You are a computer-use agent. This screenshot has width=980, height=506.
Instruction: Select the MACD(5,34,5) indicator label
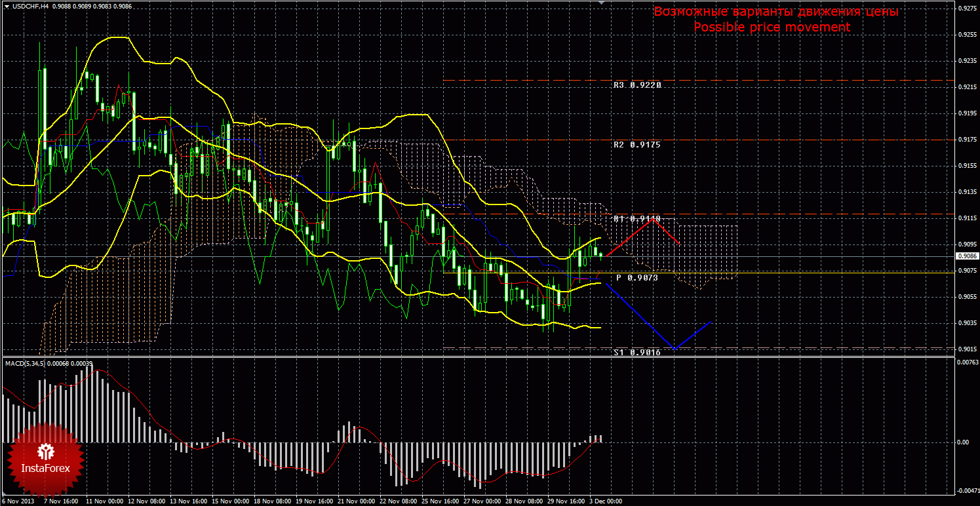26,362
